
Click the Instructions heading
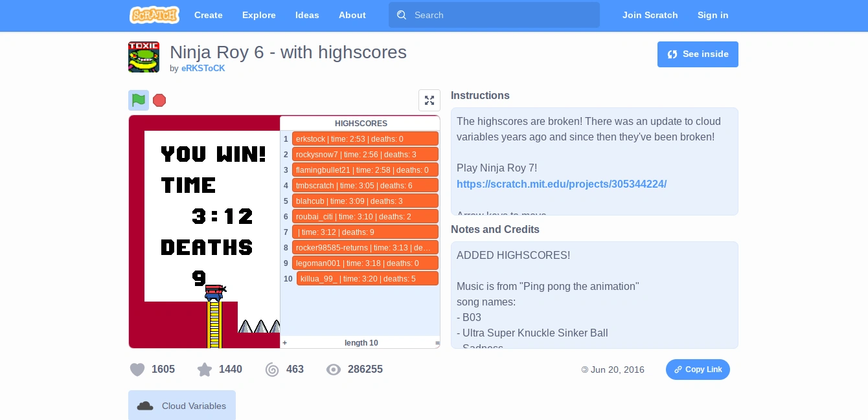[x=480, y=96]
